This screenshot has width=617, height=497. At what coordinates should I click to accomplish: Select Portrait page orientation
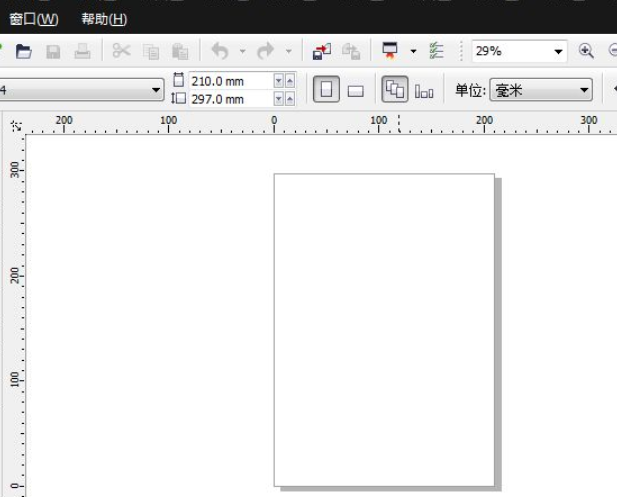click(x=326, y=90)
